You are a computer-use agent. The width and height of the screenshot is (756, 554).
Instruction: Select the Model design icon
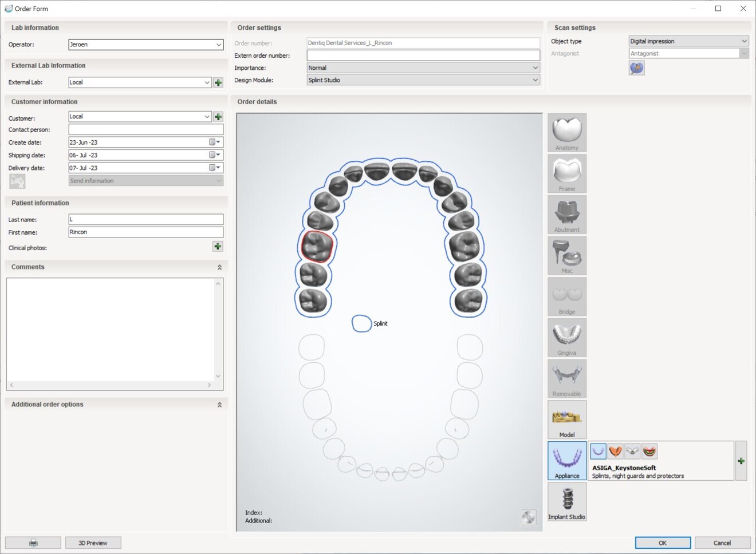click(x=566, y=419)
